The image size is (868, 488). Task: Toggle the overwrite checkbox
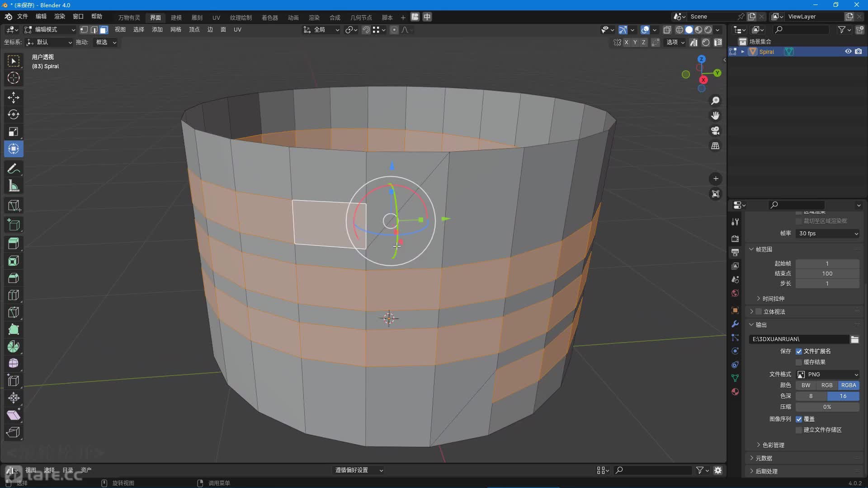(799, 419)
